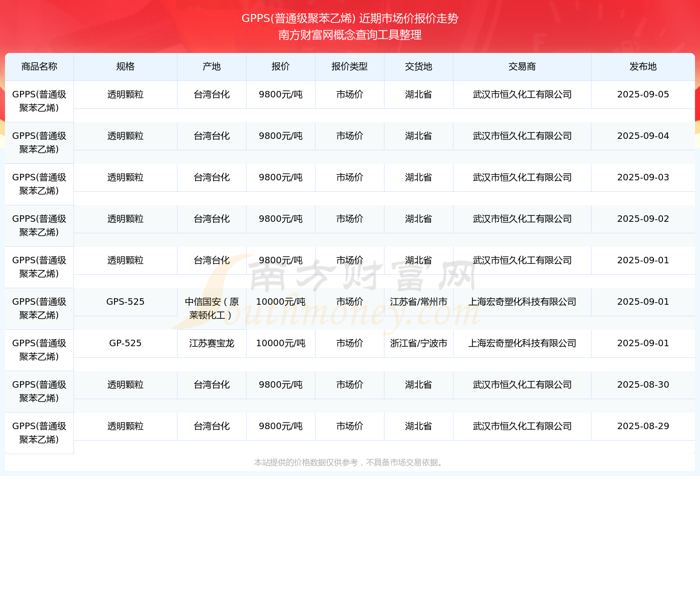Click 武汉市恒久化工有限公司 in 2025-08-29 row
This screenshot has height=602, width=700.
522,426
